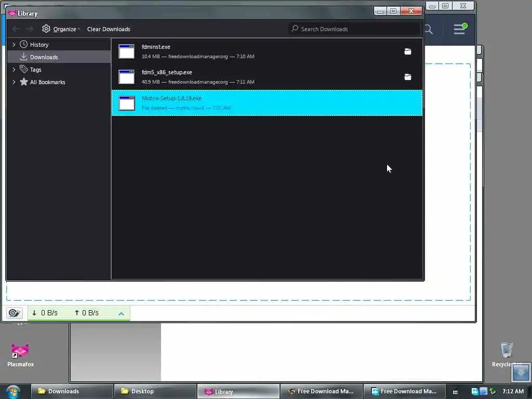Toggle snail mode in Free Download Manager

[14, 313]
